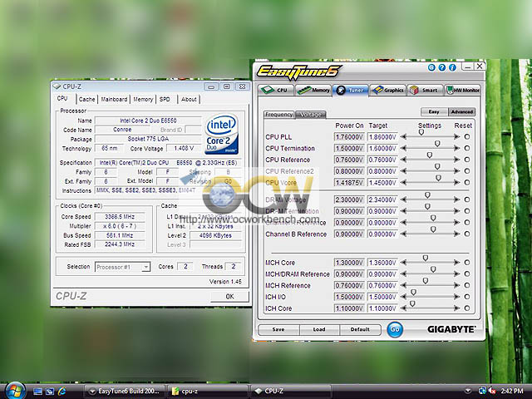Click the CPU Vcore settings slider handle
The width and height of the screenshot is (532, 399).
[438, 178]
